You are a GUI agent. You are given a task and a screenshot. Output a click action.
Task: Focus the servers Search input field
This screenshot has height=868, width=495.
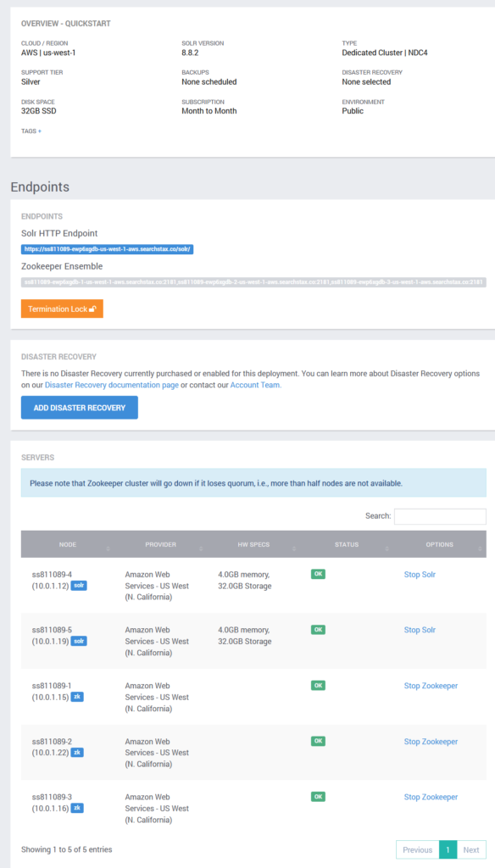coord(440,516)
